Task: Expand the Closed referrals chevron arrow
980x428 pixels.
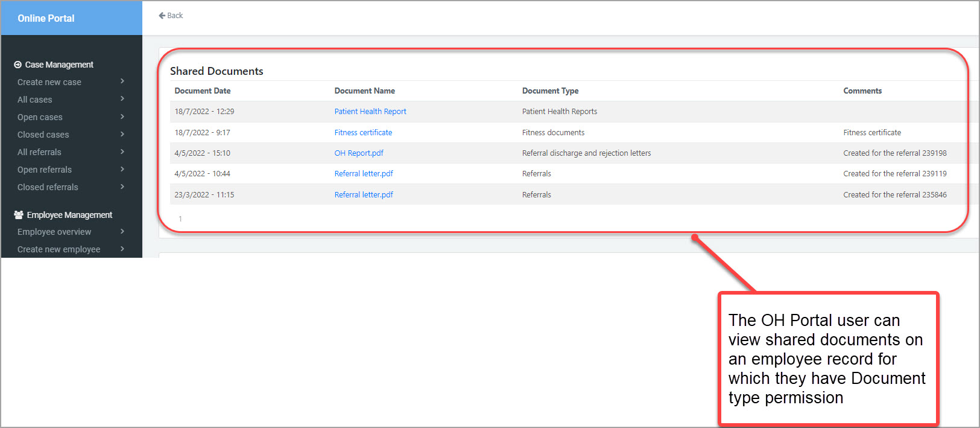Action: [x=122, y=187]
